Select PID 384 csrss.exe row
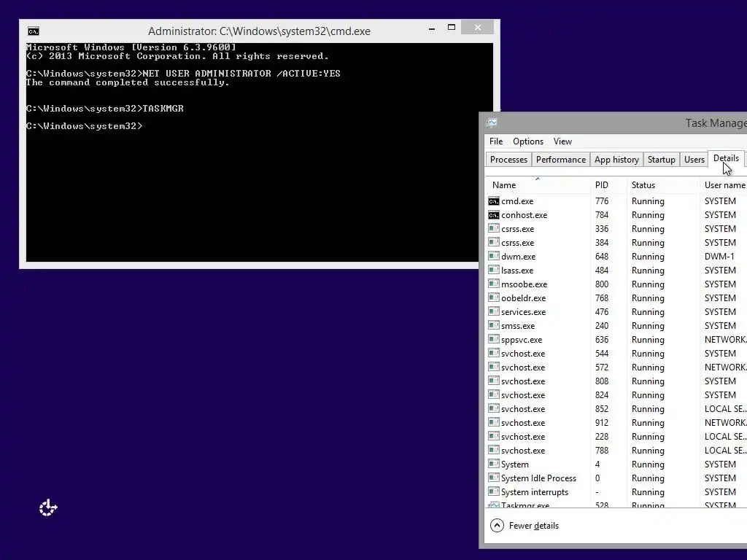 click(616, 242)
